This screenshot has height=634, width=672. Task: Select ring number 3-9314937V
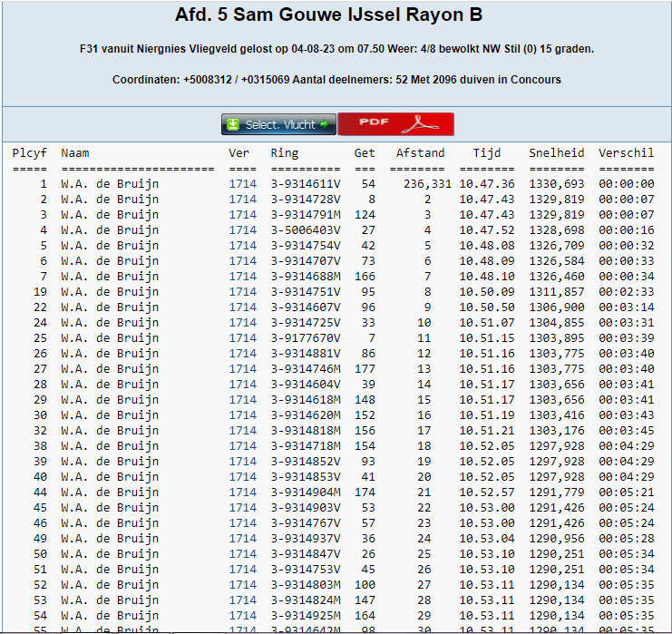click(x=306, y=539)
